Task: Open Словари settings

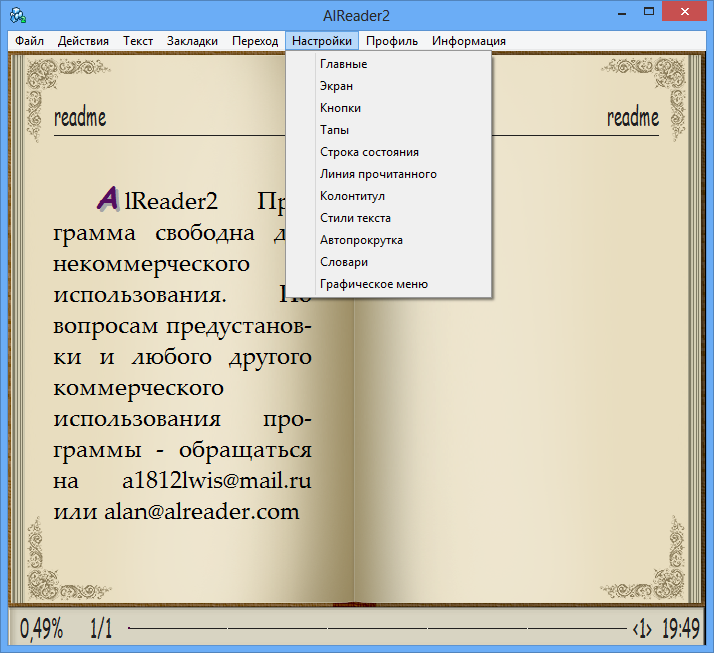Action: click(x=388, y=262)
